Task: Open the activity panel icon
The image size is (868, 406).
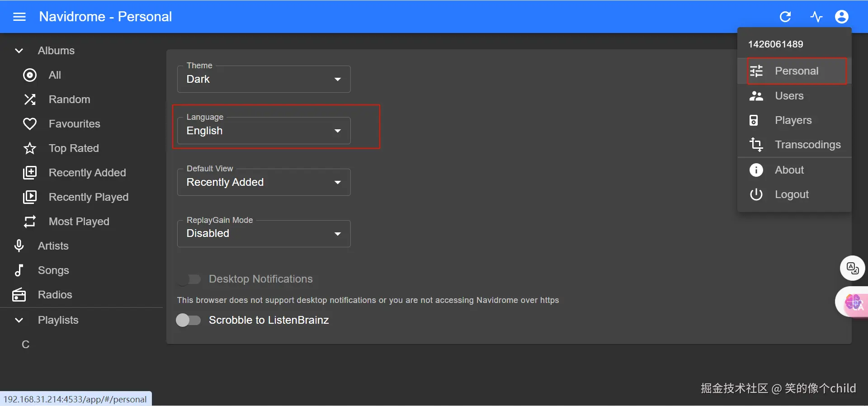Action: click(816, 17)
